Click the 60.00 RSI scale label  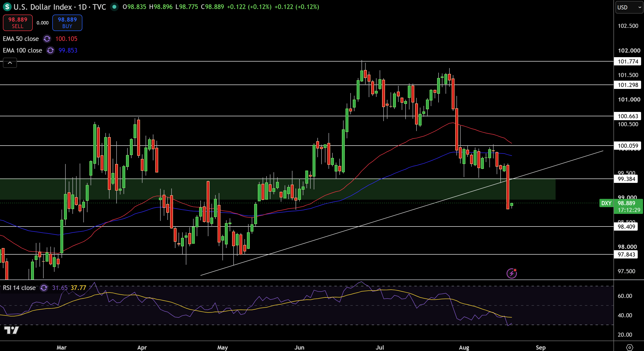(x=625, y=296)
